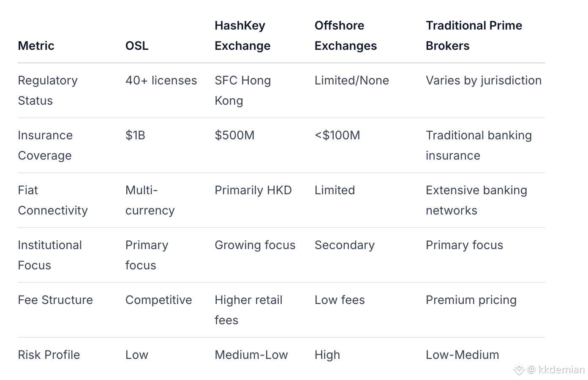This screenshot has width=588, height=380.
Task: Click the HashKey Exchange column header
Action: [242, 35]
